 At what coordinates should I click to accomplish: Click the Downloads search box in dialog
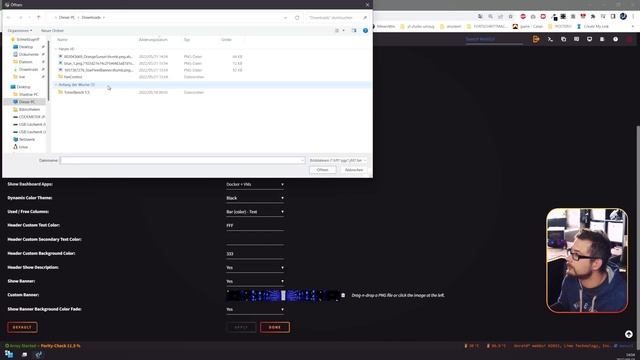click(x=337, y=18)
